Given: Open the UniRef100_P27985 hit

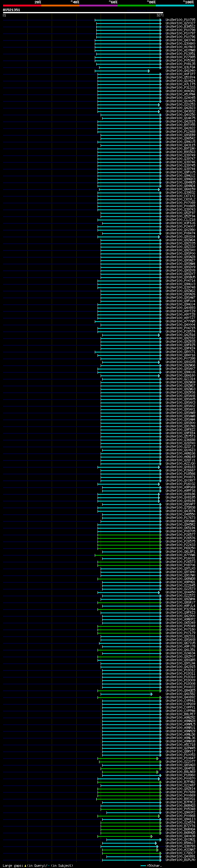Looking at the screenshot, I should [x=180, y=57].
